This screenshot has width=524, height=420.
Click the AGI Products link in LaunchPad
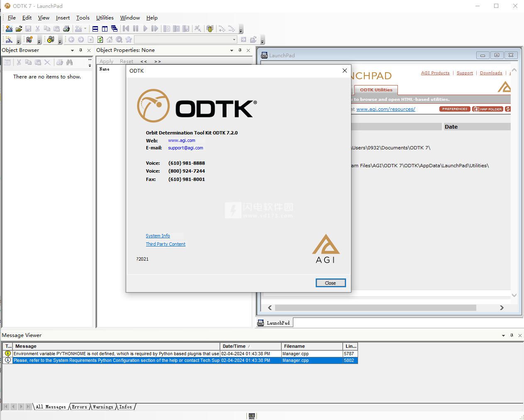[435, 73]
